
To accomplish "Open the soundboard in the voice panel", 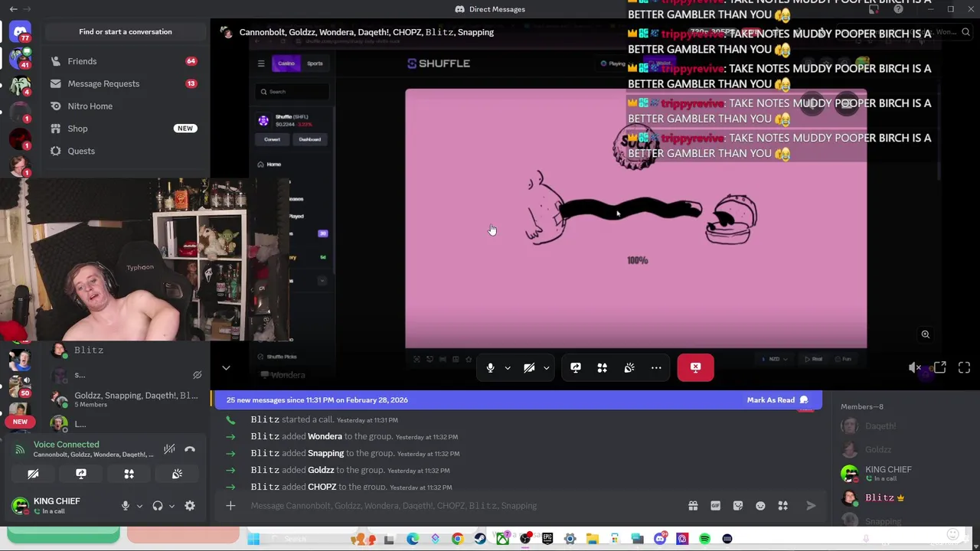I will (x=177, y=474).
